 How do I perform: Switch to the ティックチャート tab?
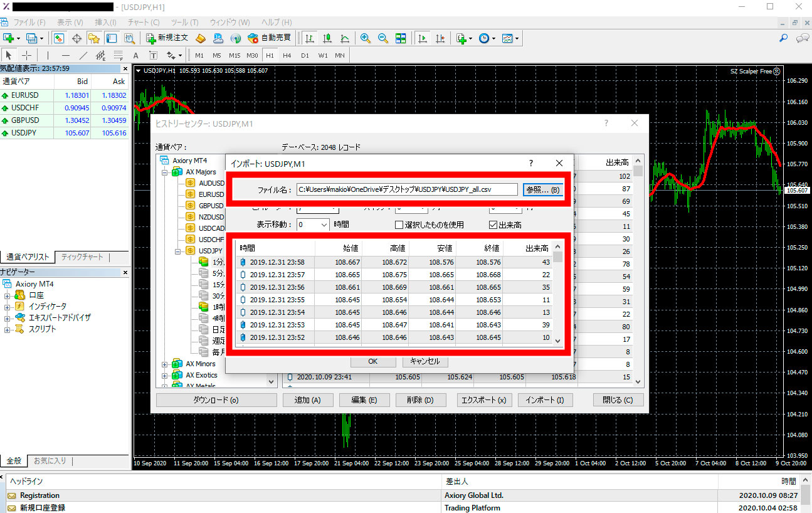[x=82, y=257]
